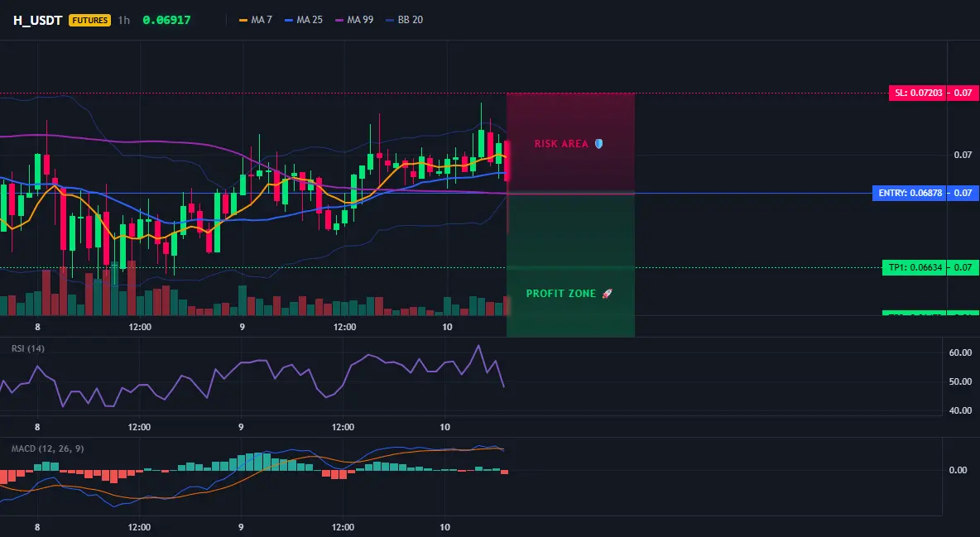Open the 1h timeframe selector
Viewport: 980px width, 537px height.
pyautogui.click(x=124, y=20)
